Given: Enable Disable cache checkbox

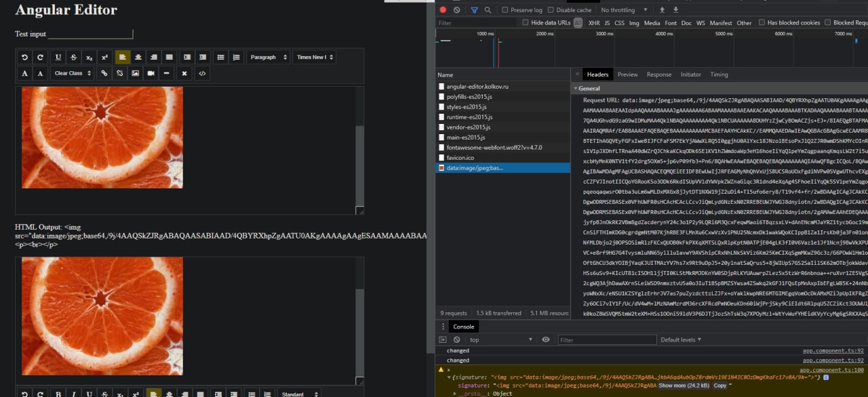Looking at the screenshot, I should (x=551, y=10).
